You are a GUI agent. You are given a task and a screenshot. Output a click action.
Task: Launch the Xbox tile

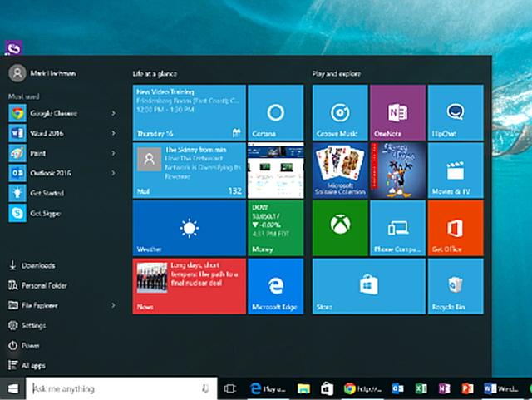340,228
